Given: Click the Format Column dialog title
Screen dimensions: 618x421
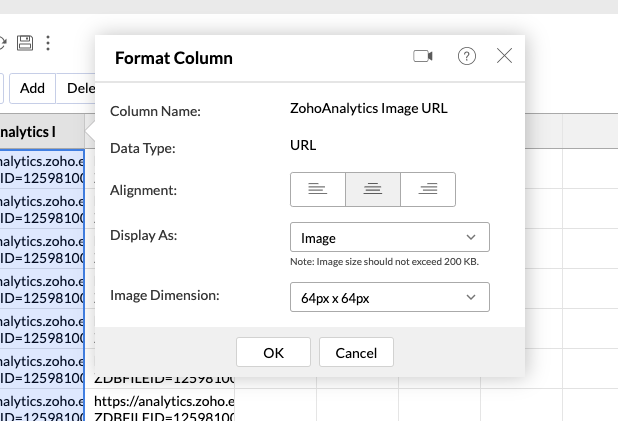Looking at the screenshot, I should coord(174,57).
